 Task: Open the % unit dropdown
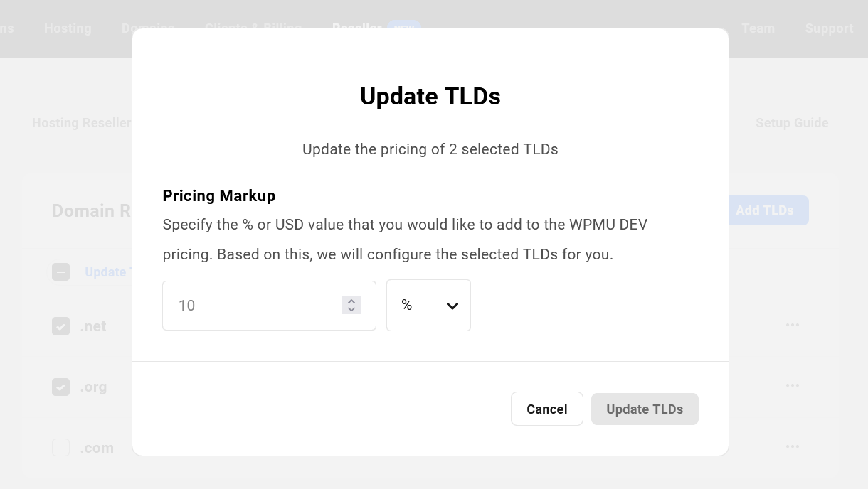click(x=428, y=306)
